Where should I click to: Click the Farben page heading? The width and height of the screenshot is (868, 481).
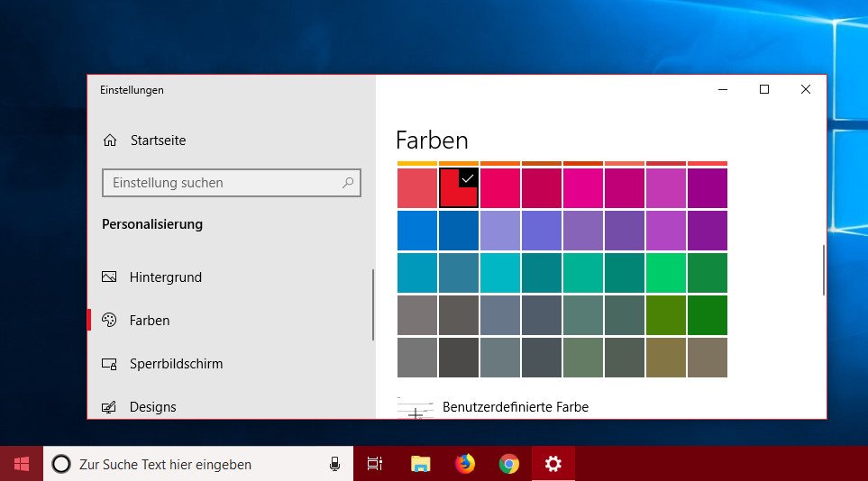coord(432,140)
